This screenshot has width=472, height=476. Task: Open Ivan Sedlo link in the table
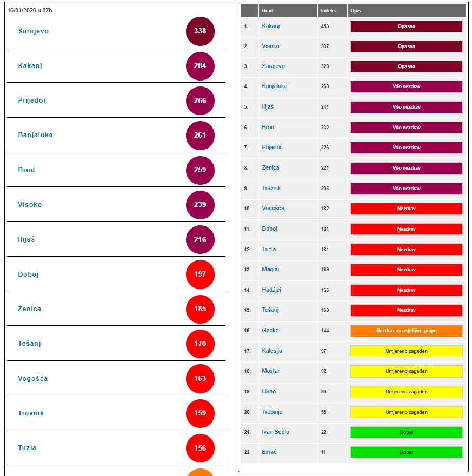[x=275, y=432]
